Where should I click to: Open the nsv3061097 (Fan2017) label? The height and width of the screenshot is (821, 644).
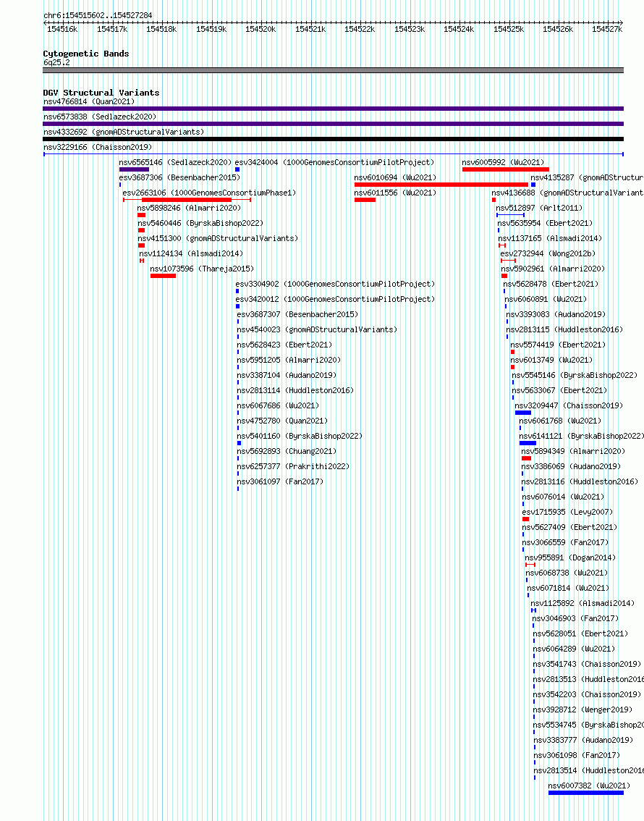pos(281,481)
